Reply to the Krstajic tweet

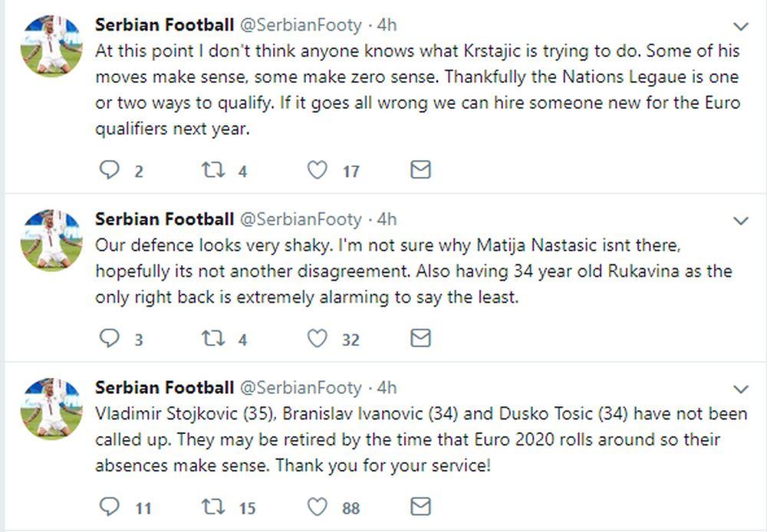pos(110,170)
